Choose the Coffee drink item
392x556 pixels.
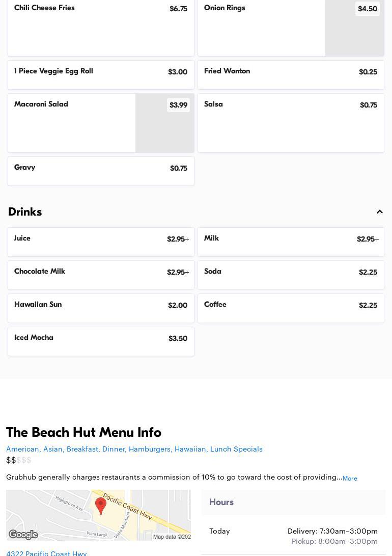[291, 308]
